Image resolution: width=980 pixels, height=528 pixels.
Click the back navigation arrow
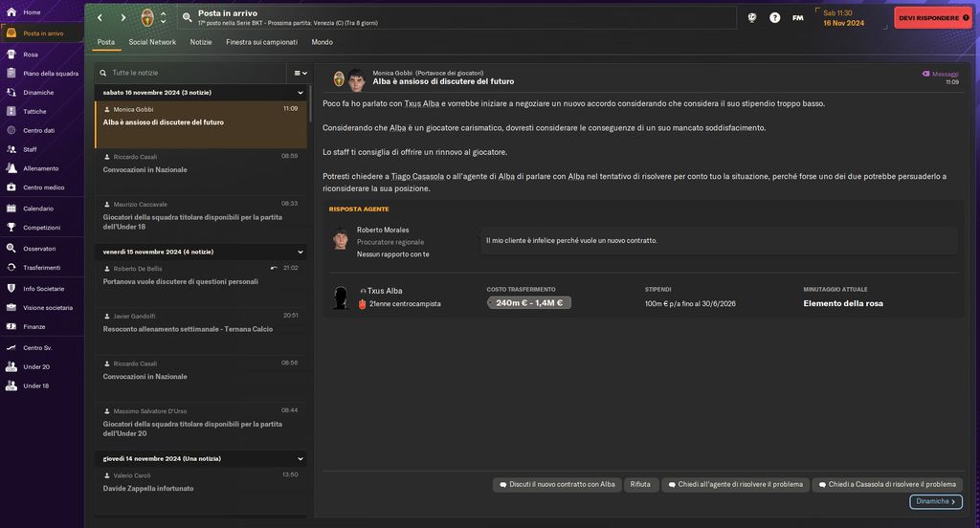(100, 17)
